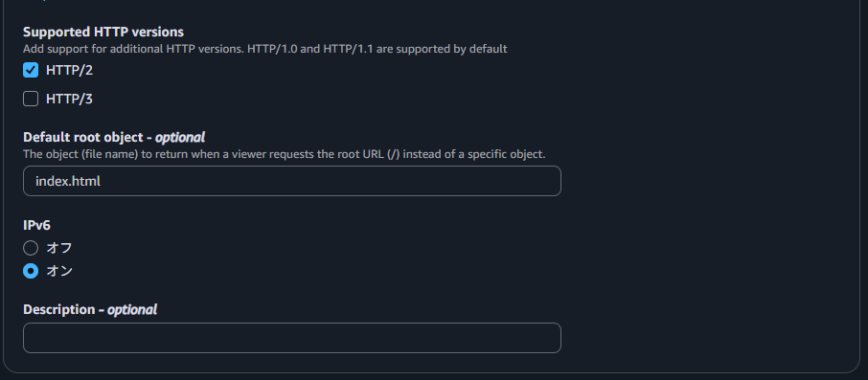868x380 pixels.
Task: Click the HTTP/3 label text
Action: coord(69,100)
